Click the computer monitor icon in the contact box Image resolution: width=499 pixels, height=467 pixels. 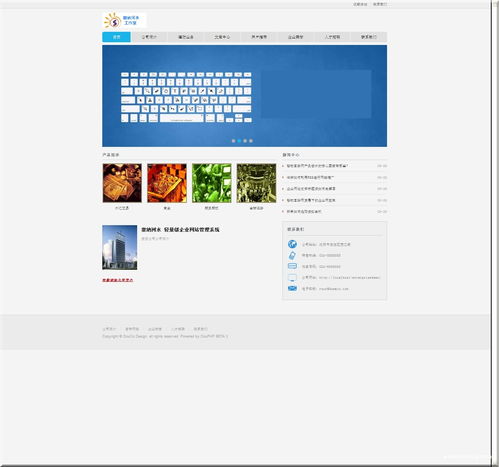(x=292, y=278)
